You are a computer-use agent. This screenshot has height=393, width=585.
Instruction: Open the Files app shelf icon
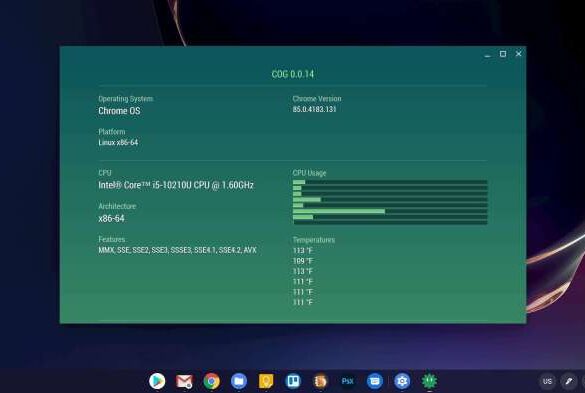(239, 381)
